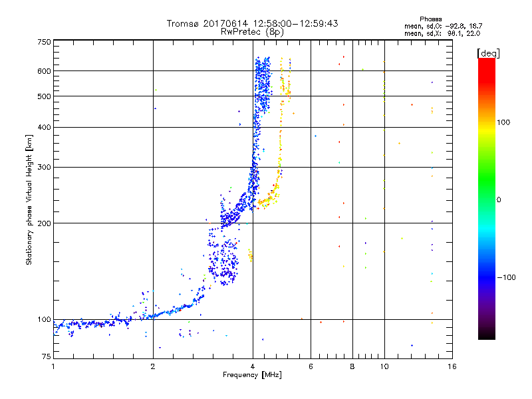Click the plot title 'Tromsø 20170614 12:58:00-12:59:43'
Screen dimensions: 532x399
click(x=252, y=23)
